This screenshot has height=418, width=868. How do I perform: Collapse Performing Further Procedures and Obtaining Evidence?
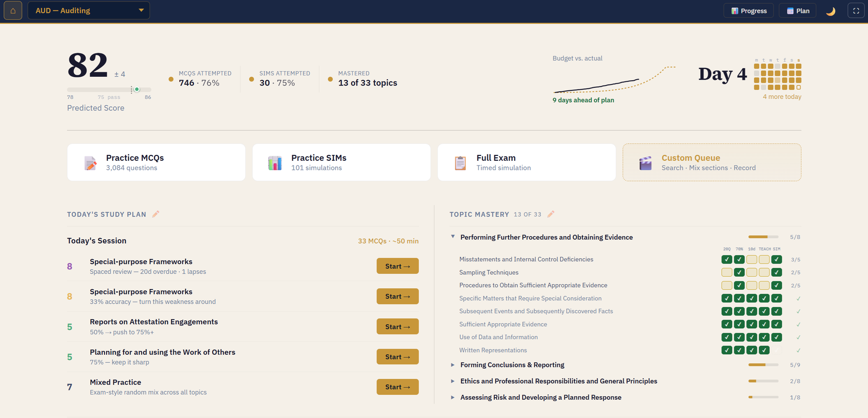click(453, 237)
